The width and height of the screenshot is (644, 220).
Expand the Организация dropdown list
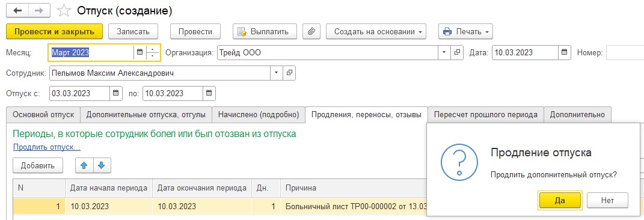(444, 52)
